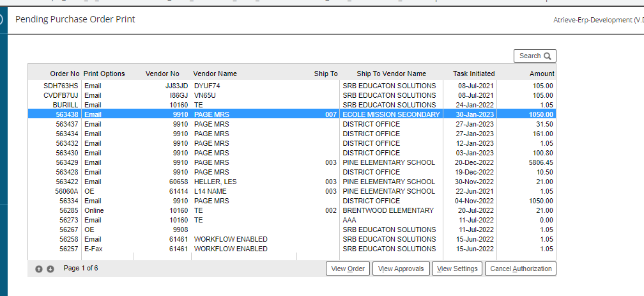Open View Settings

coord(457,269)
